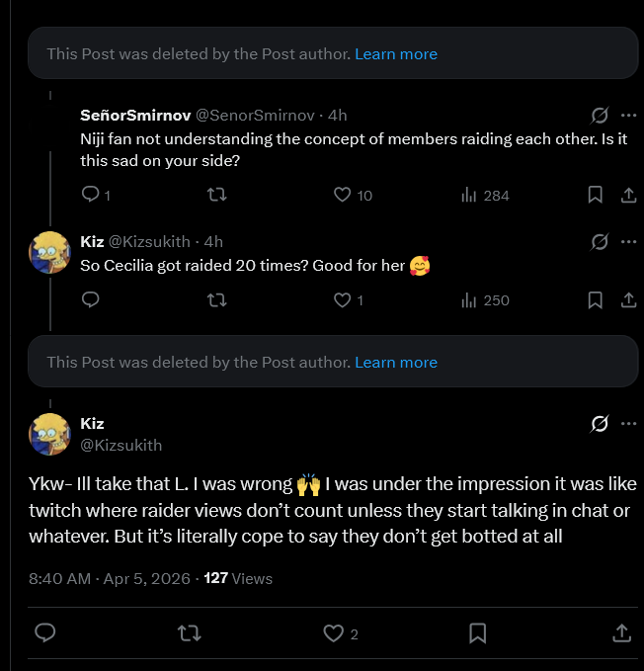Click first deleted post Learn more link
Image resolution: width=644 pixels, height=671 pixels.
coord(395,53)
